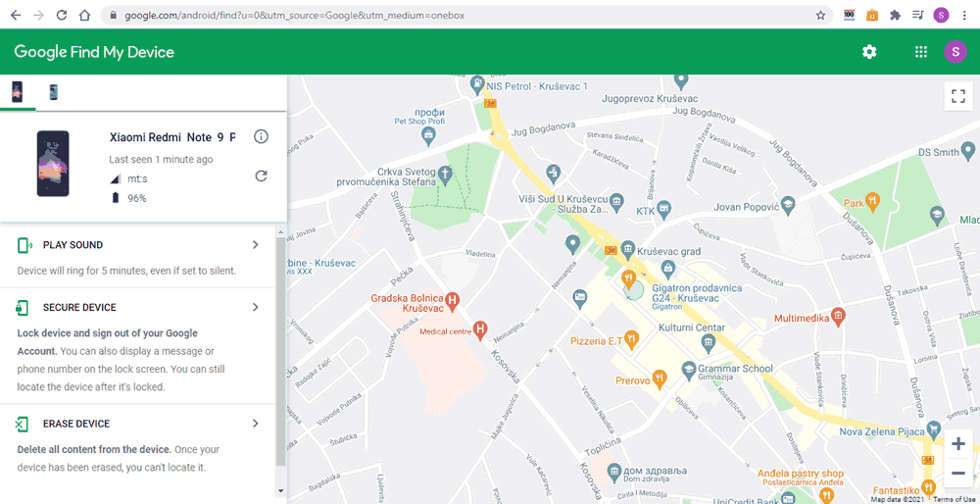Click the KTK marker
Viewport: 980px width, 504px height.
[664, 208]
